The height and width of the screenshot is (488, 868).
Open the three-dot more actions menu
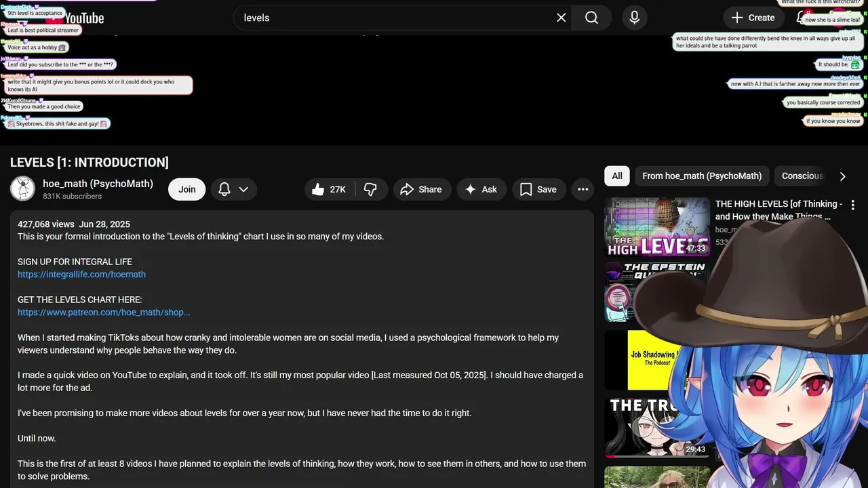coord(583,190)
